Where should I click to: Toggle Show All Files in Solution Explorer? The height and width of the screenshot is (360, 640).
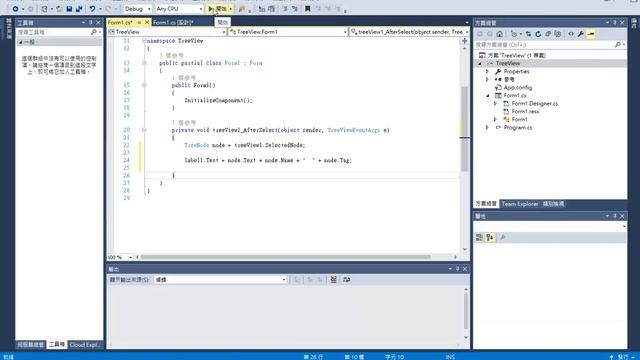[558, 34]
